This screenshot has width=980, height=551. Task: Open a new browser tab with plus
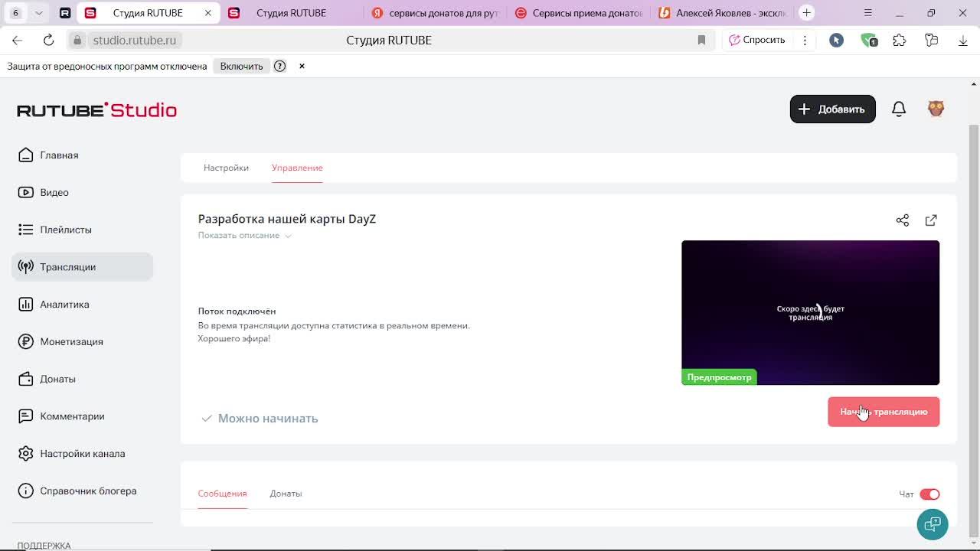tap(806, 13)
